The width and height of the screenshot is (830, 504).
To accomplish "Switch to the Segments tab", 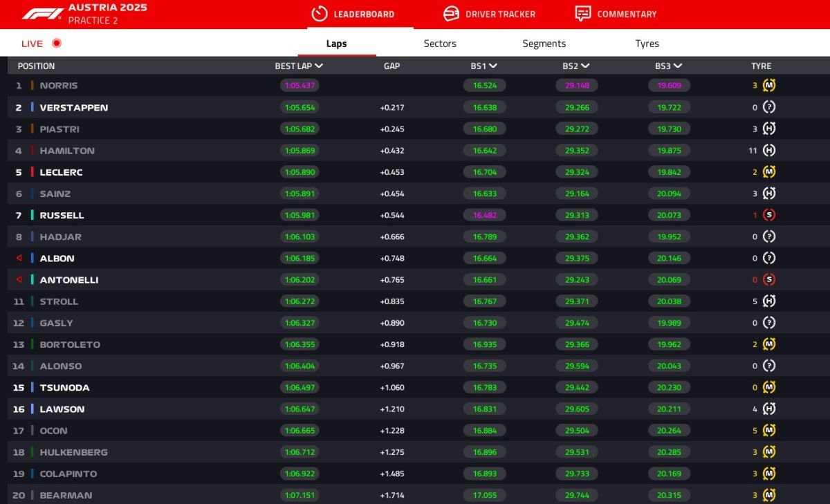I will (x=544, y=44).
